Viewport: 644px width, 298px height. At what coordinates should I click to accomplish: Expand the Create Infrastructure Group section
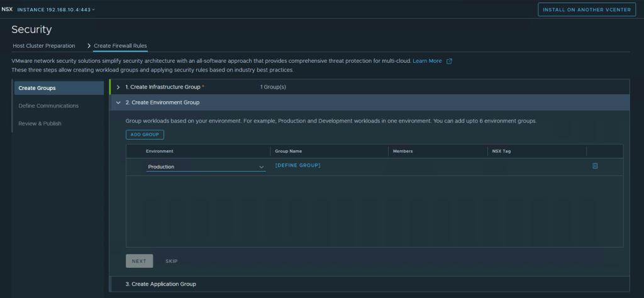click(118, 87)
